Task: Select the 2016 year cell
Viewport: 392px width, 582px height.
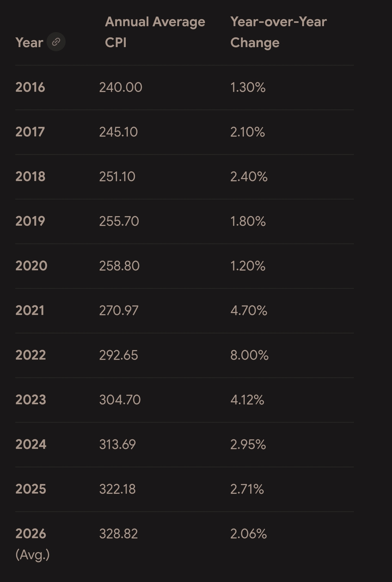Action: pyautogui.click(x=30, y=87)
